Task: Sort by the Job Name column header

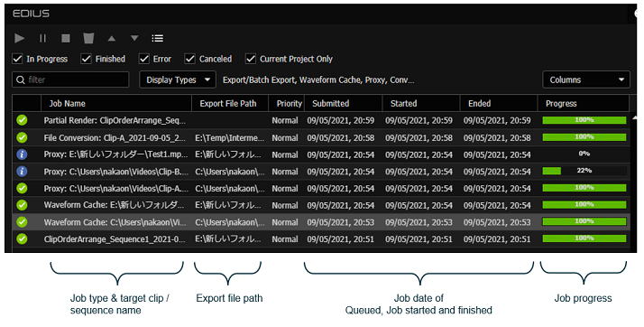Action: point(116,103)
